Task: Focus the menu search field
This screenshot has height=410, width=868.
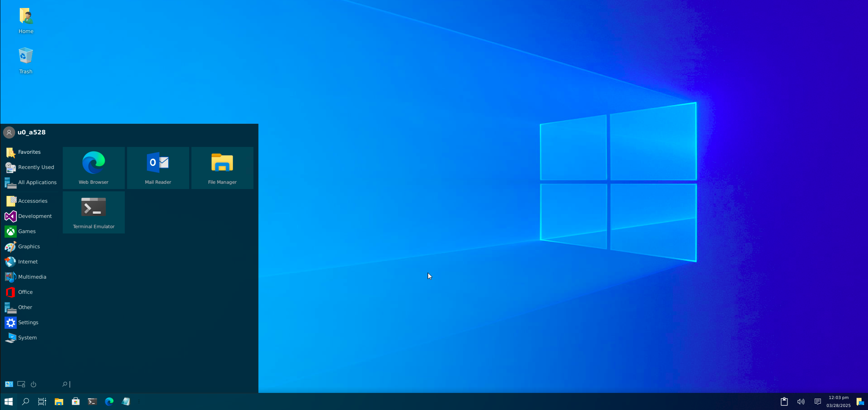Action: tap(158, 384)
